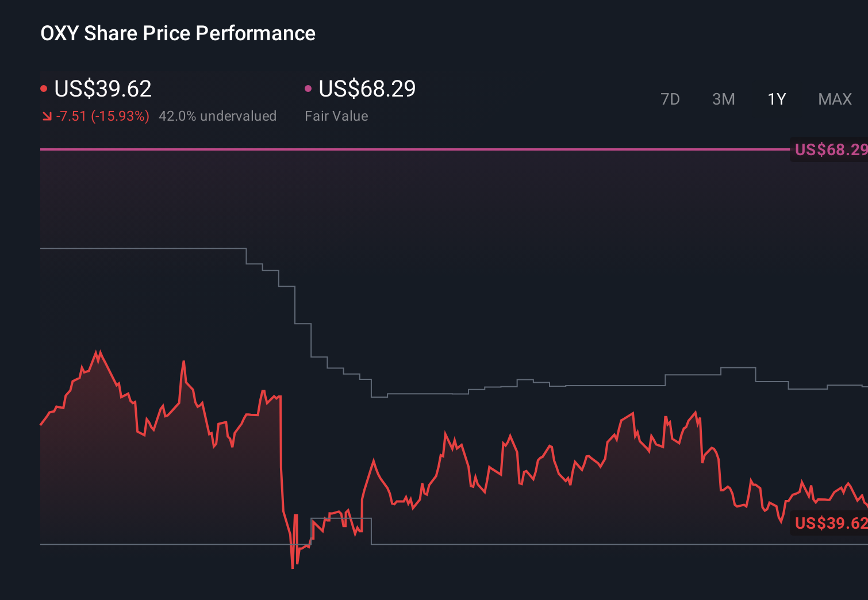The width and height of the screenshot is (868, 600).
Task: Click the Fair Value text label
Action: [x=336, y=116]
